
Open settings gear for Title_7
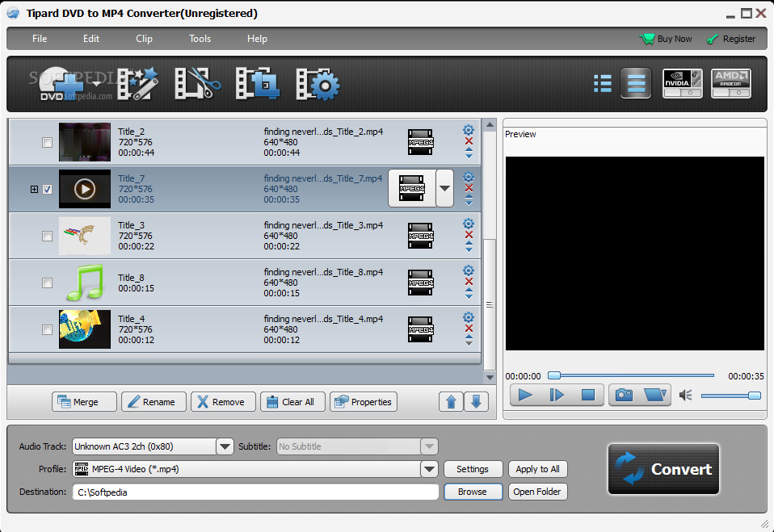(x=469, y=177)
